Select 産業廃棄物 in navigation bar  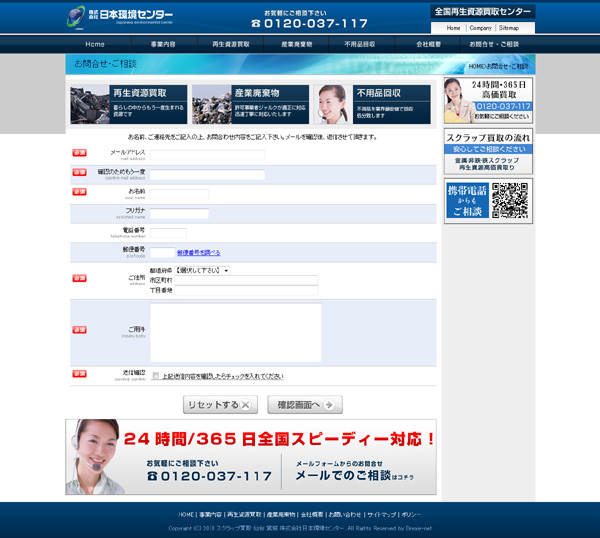[297, 44]
